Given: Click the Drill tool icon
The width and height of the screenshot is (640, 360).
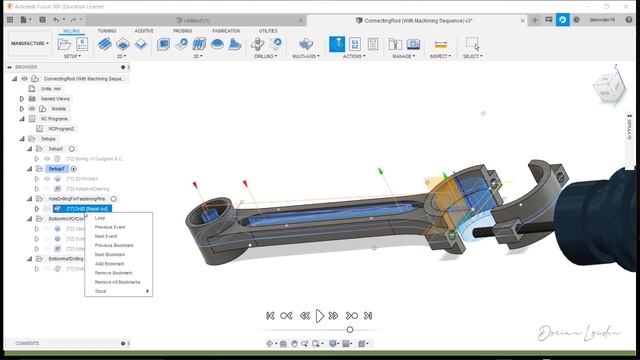Looking at the screenshot, I should pos(257,44).
